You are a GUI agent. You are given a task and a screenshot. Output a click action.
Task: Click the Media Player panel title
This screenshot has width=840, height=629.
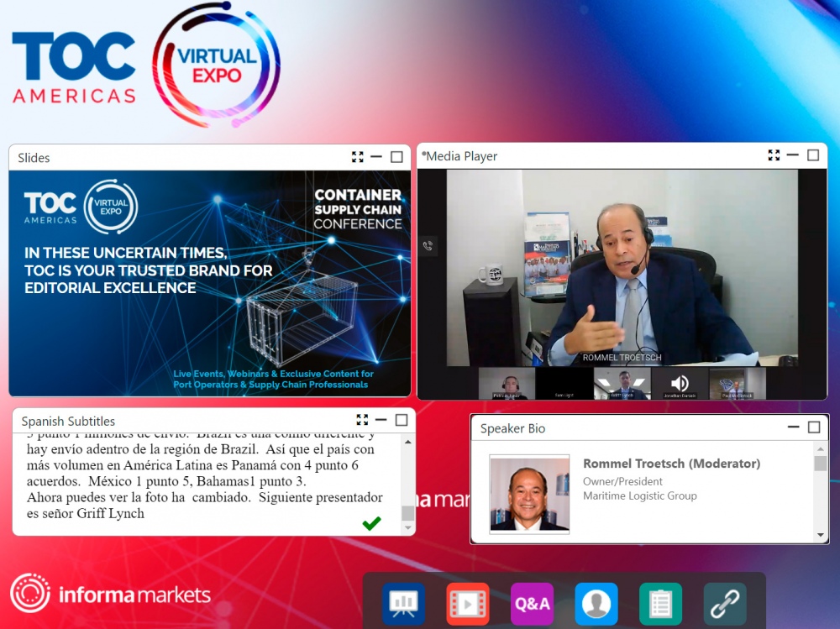tap(462, 156)
